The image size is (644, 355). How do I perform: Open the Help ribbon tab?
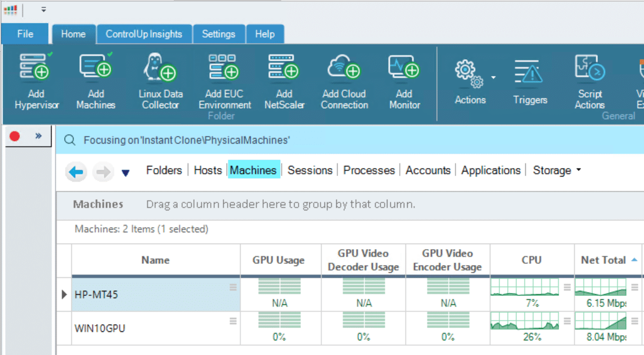(265, 34)
